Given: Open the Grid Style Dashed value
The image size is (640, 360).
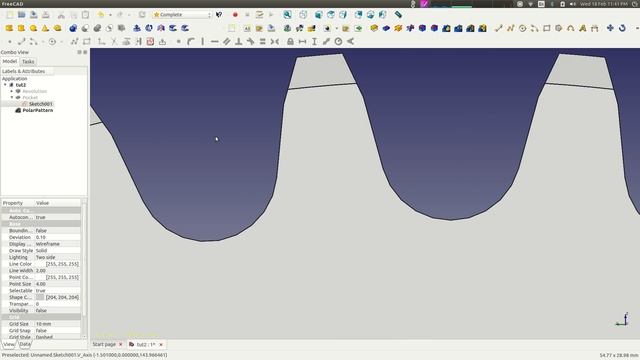Looking at the screenshot, I should 58,337.
